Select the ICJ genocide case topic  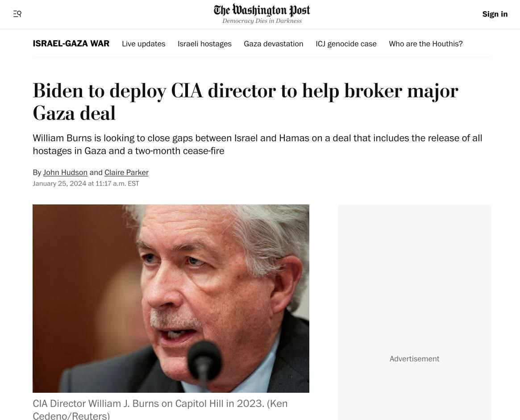coord(346,44)
